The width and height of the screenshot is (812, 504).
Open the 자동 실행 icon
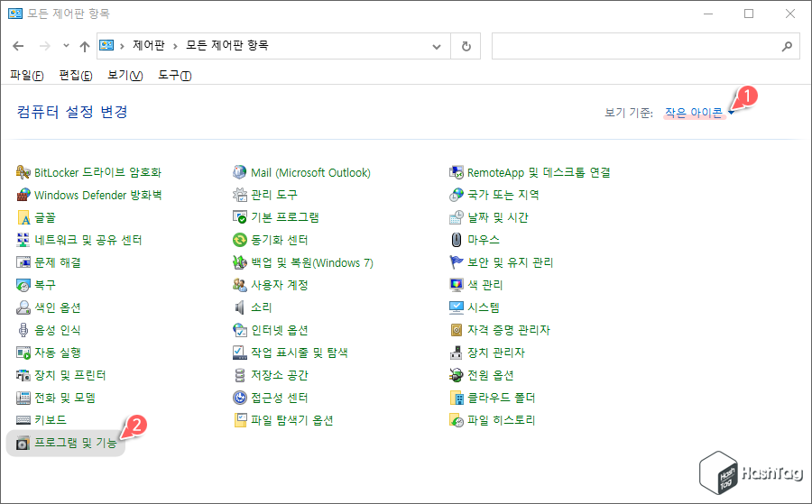pos(23,353)
